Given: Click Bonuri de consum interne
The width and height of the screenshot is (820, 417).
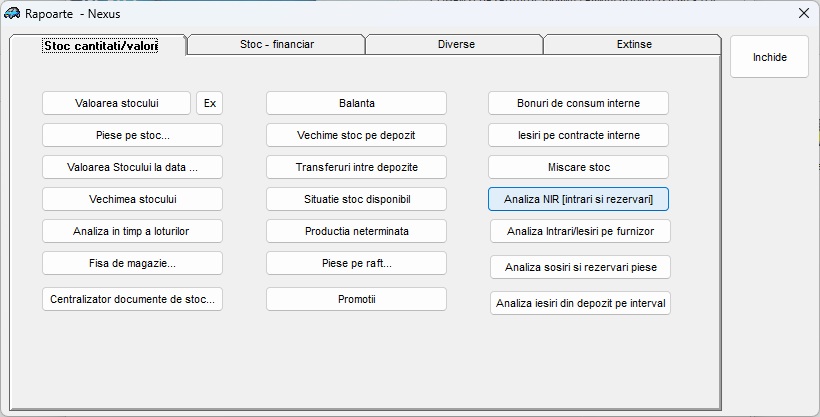Looking at the screenshot, I should 578,103.
